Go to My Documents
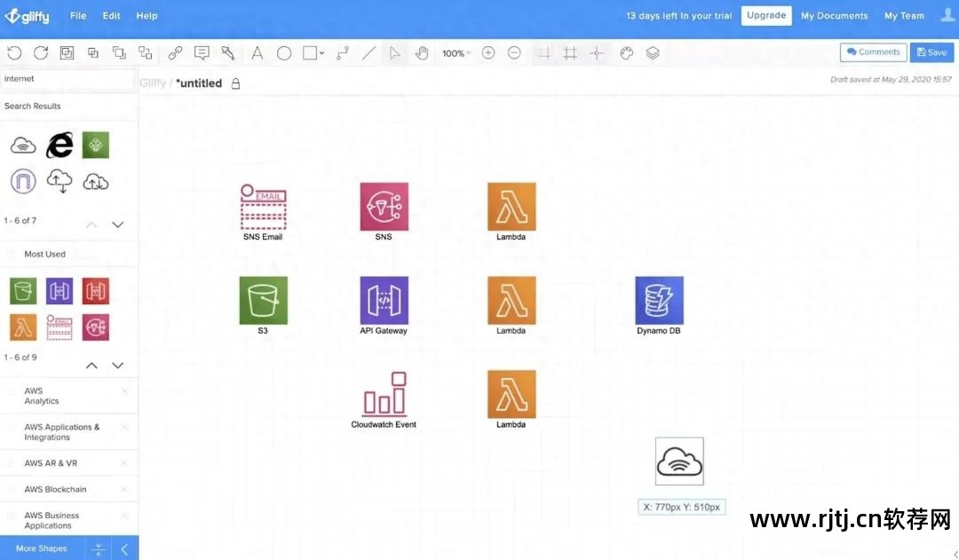The height and width of the screenshot is (560, 959). pos(834,16)
